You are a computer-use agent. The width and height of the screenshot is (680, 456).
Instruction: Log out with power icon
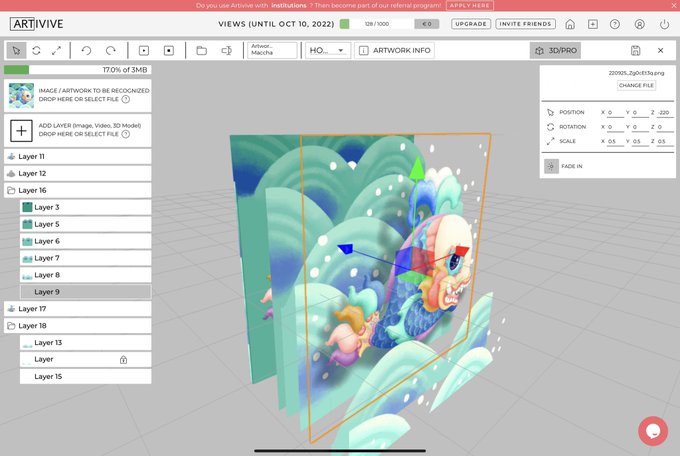664,24
